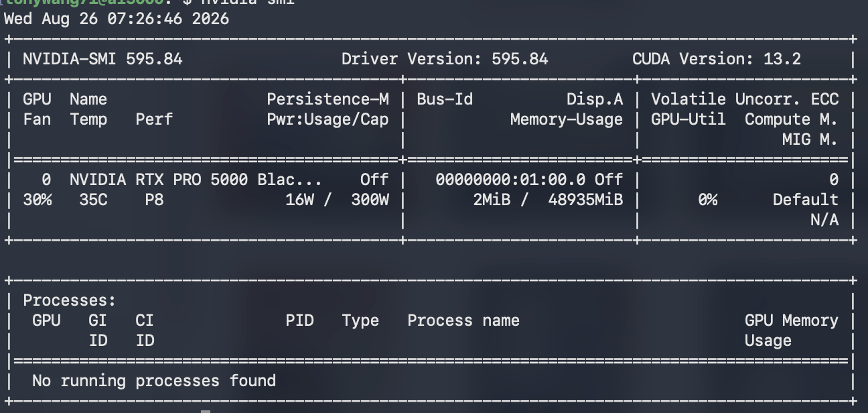Click the MIG mode value 'N/A'

824,220
